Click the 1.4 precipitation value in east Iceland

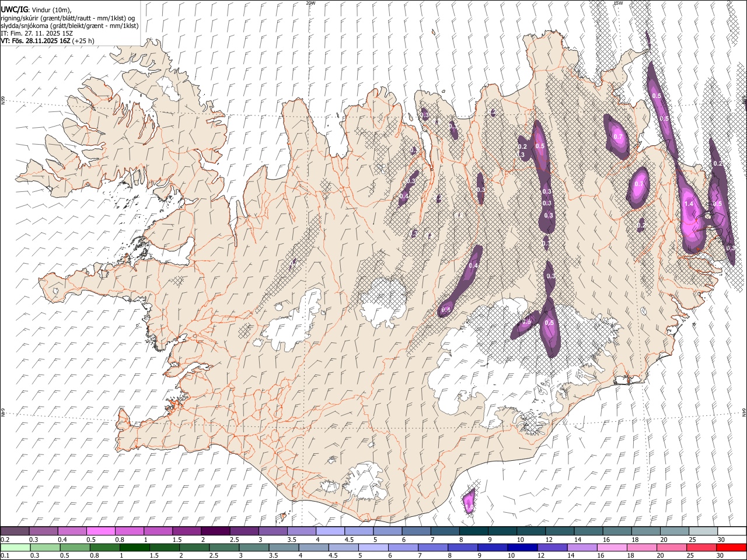[x=689, y=204]
